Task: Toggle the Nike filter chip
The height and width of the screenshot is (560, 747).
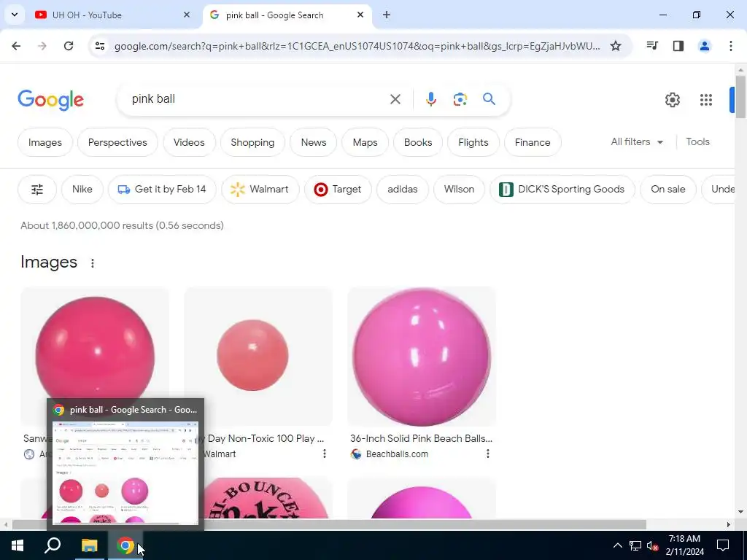Action: 82,190
